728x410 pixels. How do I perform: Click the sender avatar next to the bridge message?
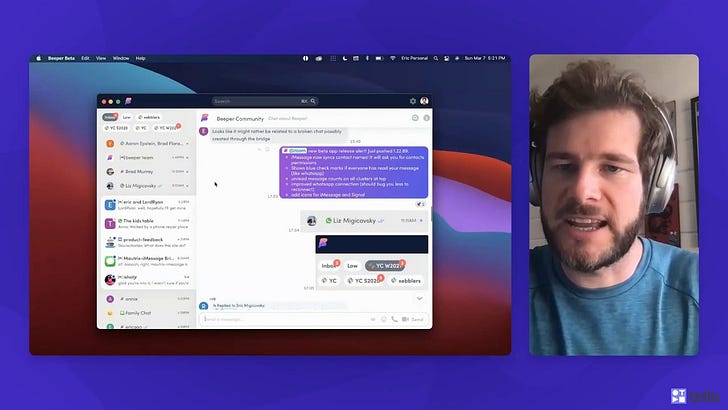(203, 131)
